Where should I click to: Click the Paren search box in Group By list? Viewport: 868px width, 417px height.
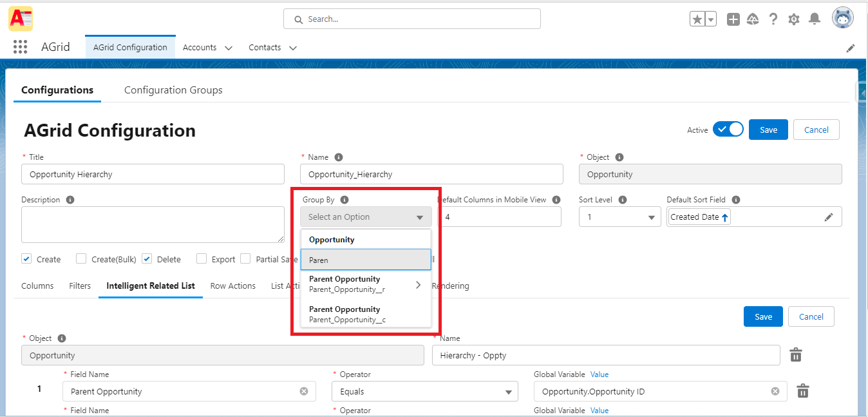366,260
